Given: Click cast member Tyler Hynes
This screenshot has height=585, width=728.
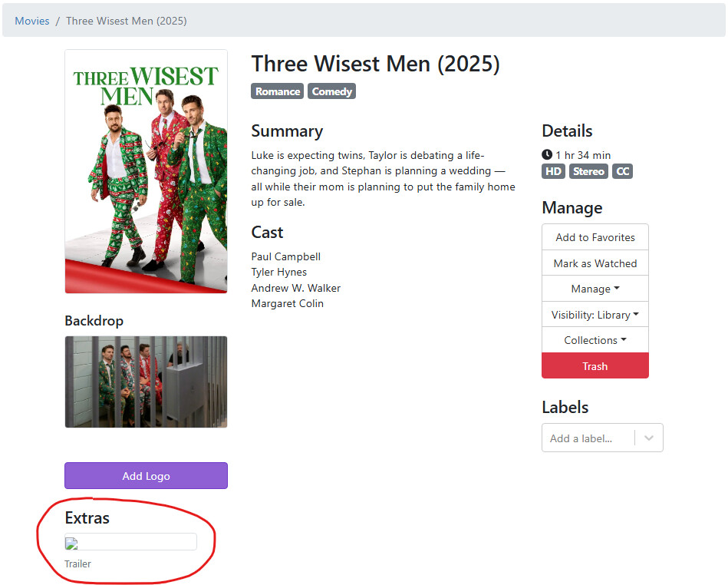Looking at the screenshot, I should click(279, 272).
